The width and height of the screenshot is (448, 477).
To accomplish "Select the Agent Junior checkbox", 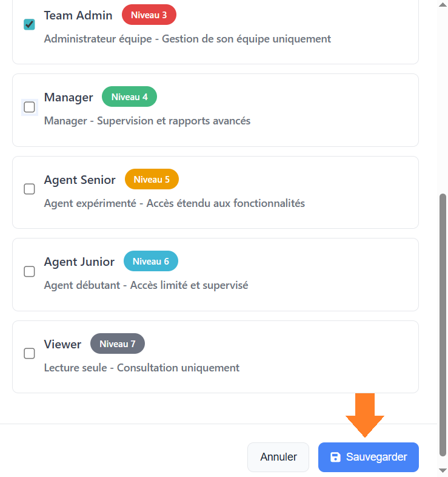I will 29,271.
